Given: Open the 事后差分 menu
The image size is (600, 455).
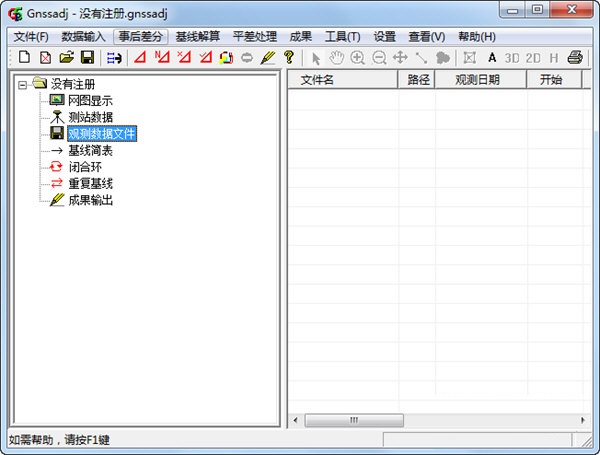Looking at the screenshot, I should (140, 37).
